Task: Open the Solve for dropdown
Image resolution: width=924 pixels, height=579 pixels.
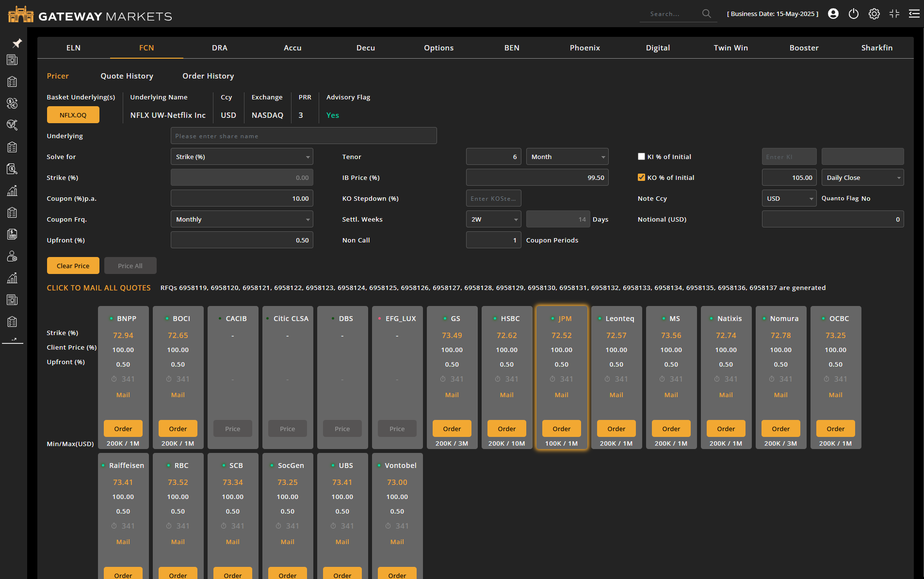Action: pyautogui.click(x=242, y=156)
